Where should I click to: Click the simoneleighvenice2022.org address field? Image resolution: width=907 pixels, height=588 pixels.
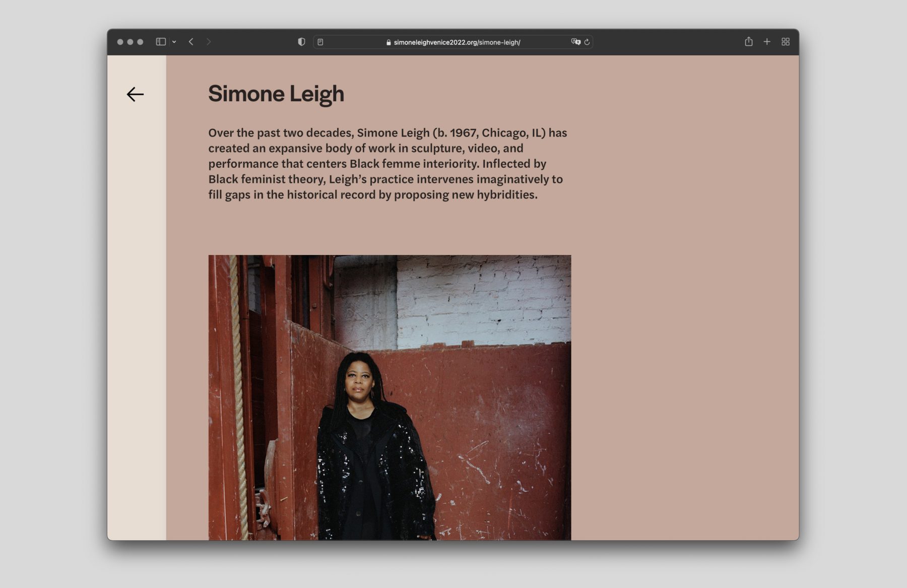tap(453, 42)
